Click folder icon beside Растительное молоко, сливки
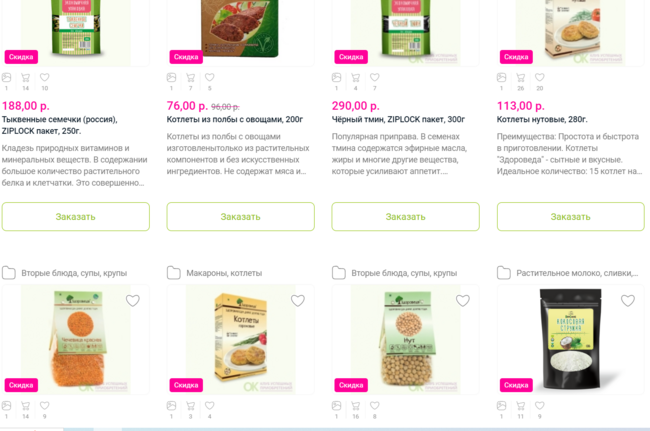This screenshot has width=650, height=431. click(504, 273)
